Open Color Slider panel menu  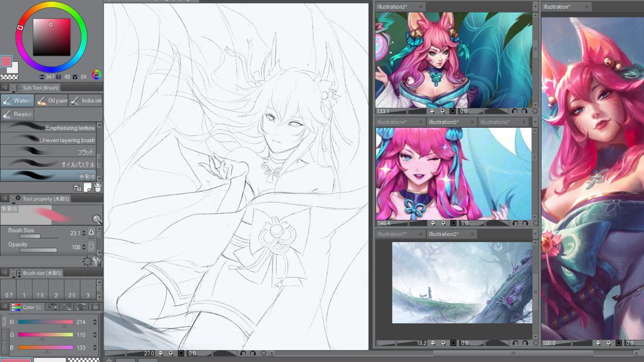point(4,307)
